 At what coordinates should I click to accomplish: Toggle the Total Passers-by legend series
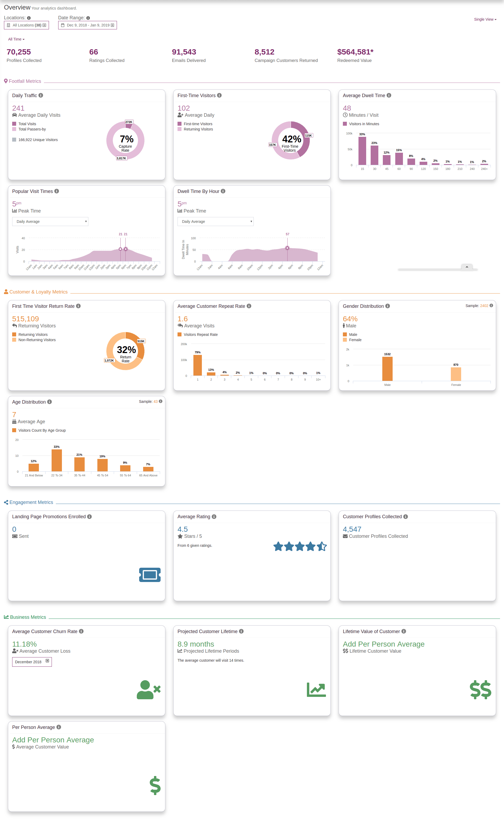click(x=32, y=129)
